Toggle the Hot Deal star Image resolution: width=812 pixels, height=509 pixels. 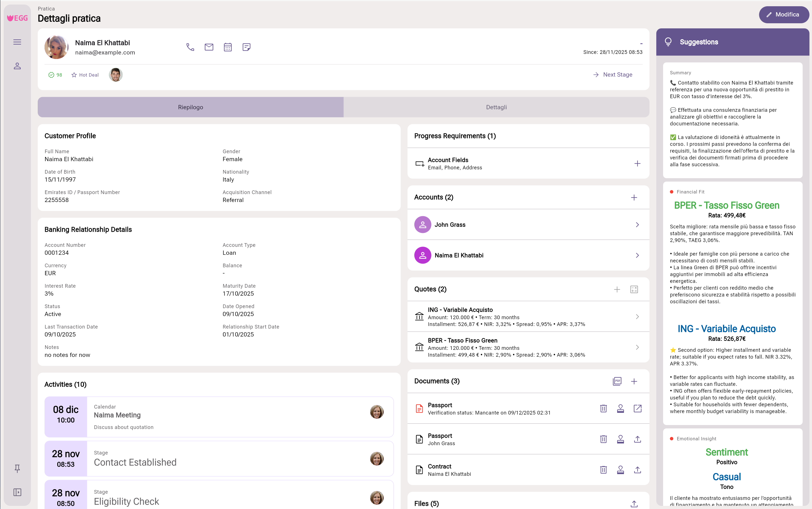[74, 75]
